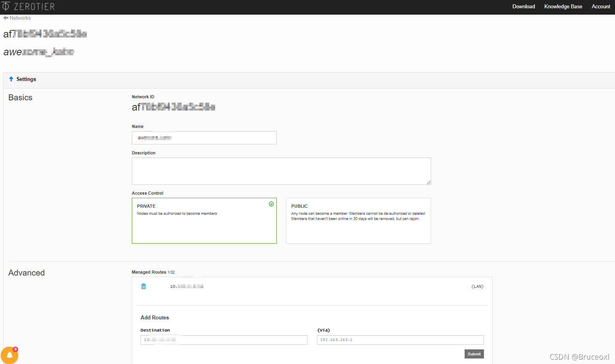Submit the new managed route
The image size is (615, 364).
[x=474, y=354]
